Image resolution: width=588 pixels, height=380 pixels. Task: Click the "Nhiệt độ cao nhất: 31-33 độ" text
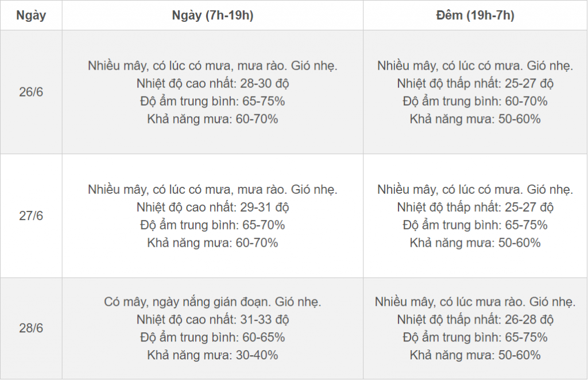[212, 319]
